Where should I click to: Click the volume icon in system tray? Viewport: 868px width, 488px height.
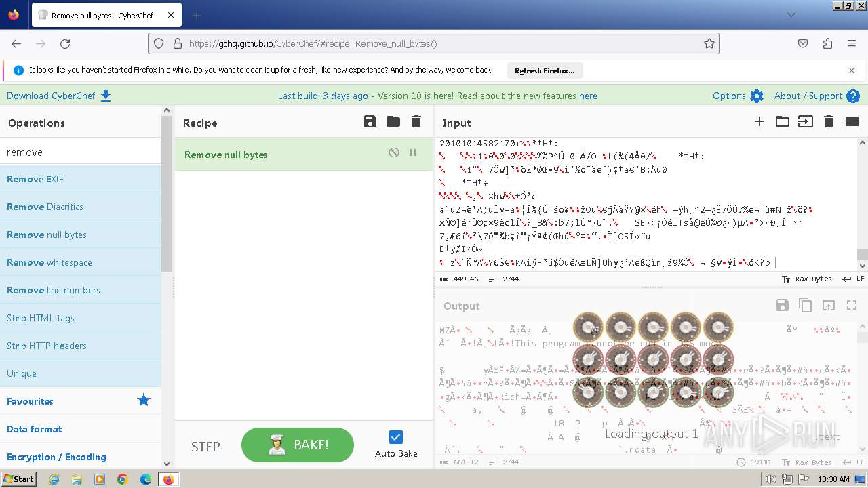(x=771, y=479)
